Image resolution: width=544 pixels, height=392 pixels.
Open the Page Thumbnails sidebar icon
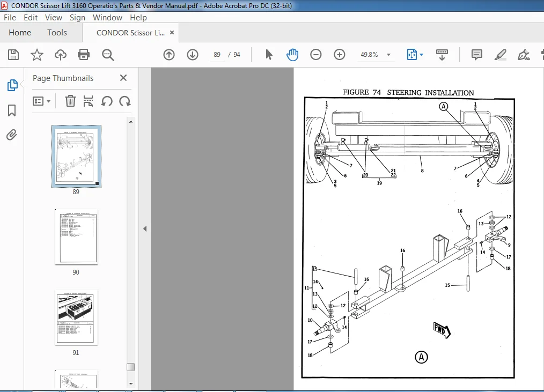(12, 85)
